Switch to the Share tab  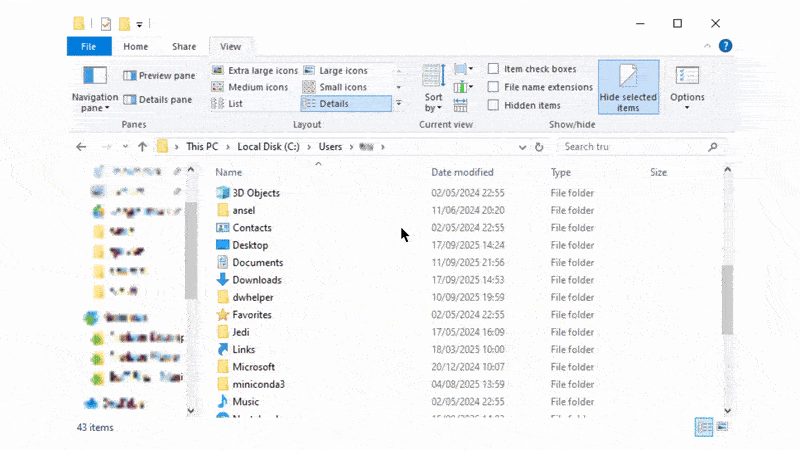click(x=184, y=46)
